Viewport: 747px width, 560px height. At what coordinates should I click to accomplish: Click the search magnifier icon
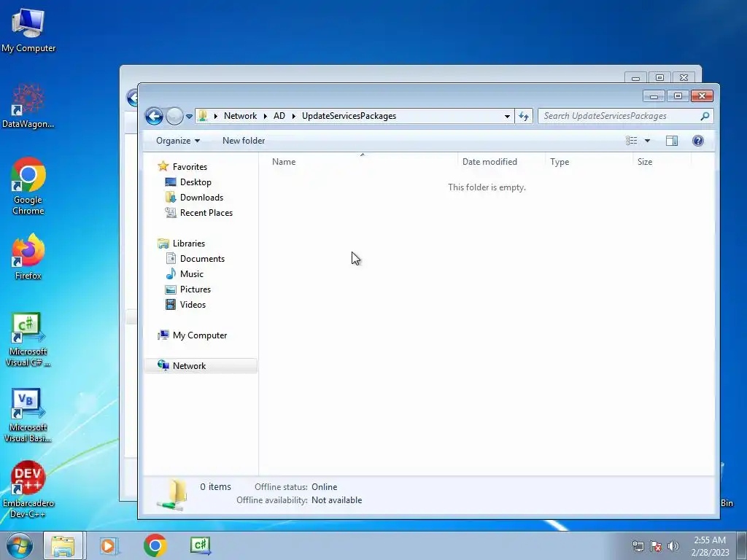click(705, 116)
